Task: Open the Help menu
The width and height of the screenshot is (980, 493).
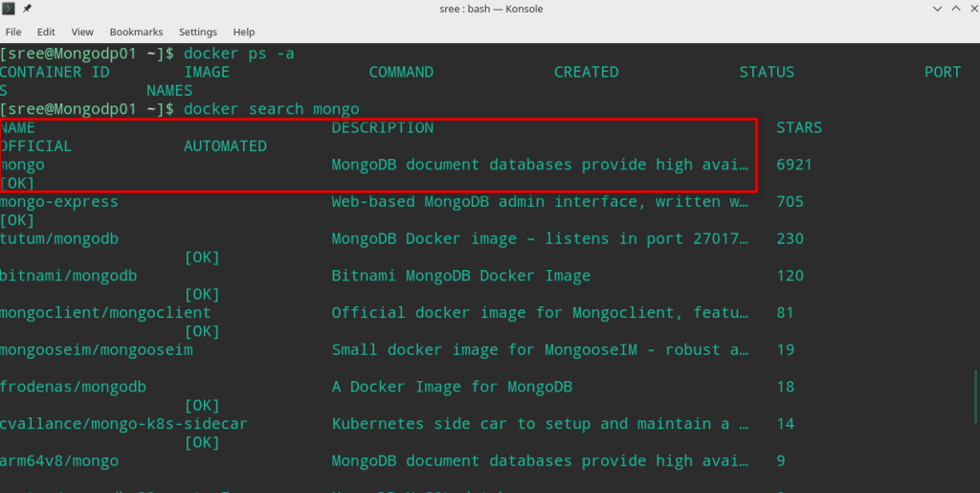Action: tap(244, 32)
